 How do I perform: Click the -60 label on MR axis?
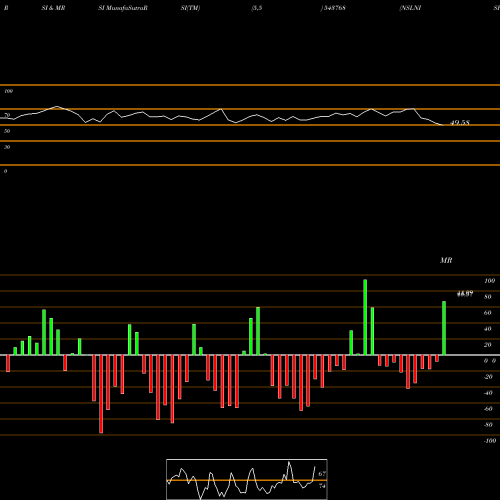pos(488,409)
